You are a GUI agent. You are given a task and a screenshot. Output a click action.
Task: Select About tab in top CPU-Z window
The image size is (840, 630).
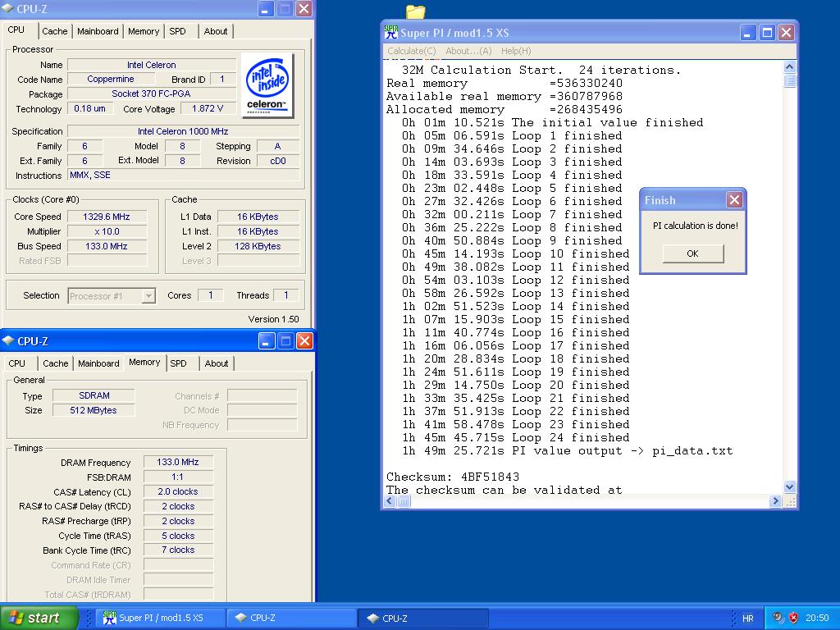click(216, 31)
